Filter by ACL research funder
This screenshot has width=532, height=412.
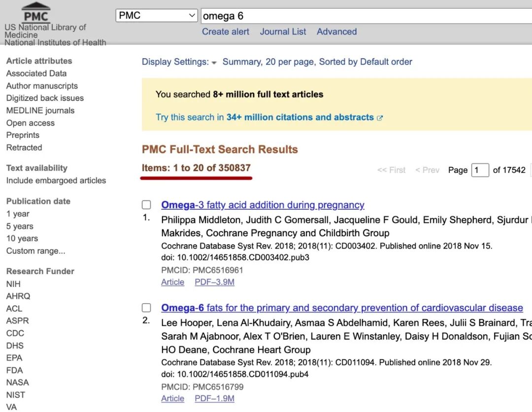[14, 309]
